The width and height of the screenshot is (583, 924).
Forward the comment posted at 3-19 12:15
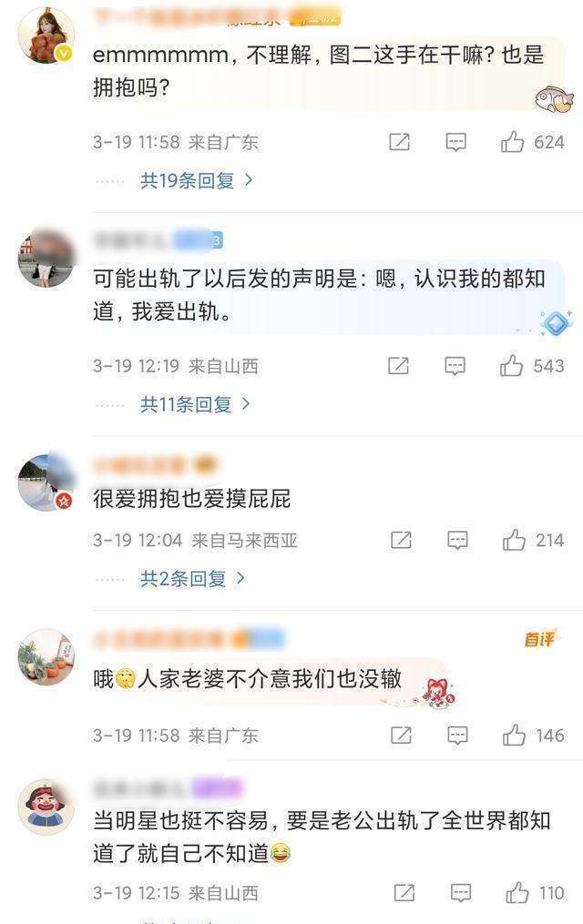point(404,893)
